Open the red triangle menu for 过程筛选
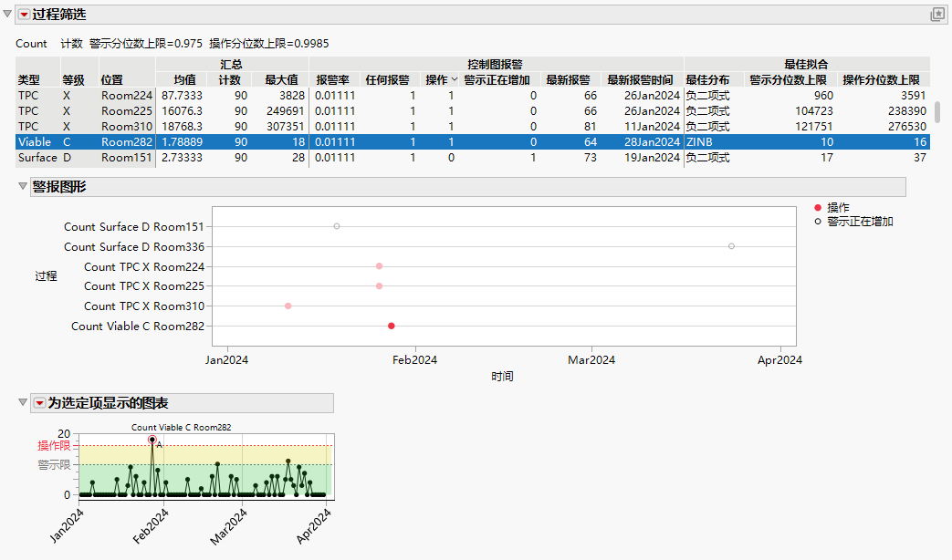952x560 pixels. click(x=24, y=15)
